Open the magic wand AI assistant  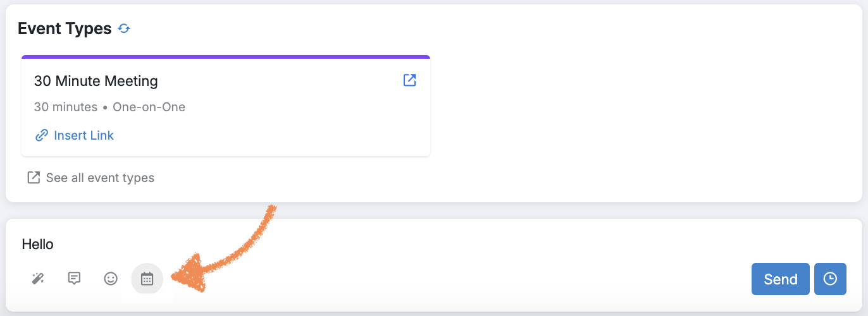38,279
